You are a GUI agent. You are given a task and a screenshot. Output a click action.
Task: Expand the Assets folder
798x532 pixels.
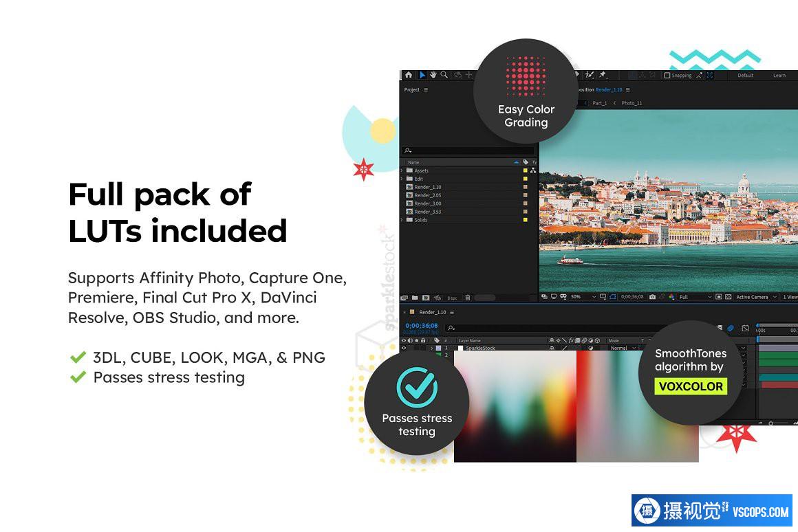point(402,170)
